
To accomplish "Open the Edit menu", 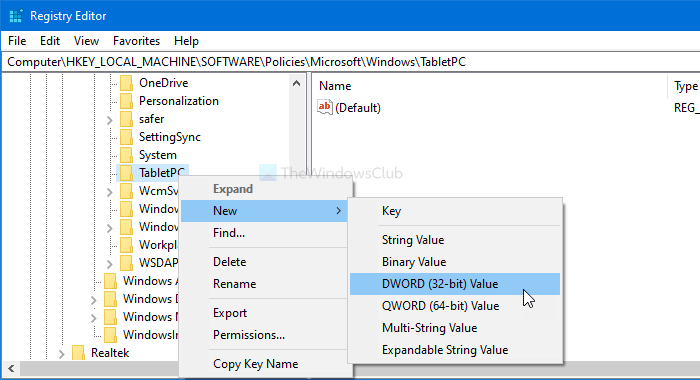I will coord(50,41).
